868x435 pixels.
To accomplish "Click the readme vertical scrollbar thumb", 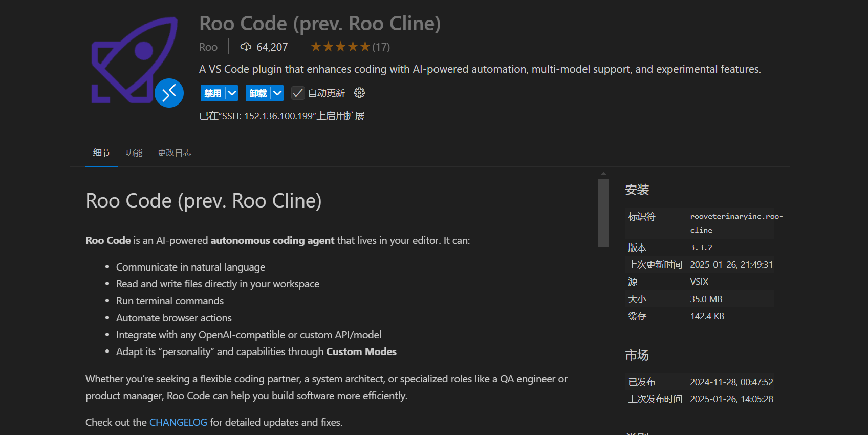I will (x=603, y=213).
